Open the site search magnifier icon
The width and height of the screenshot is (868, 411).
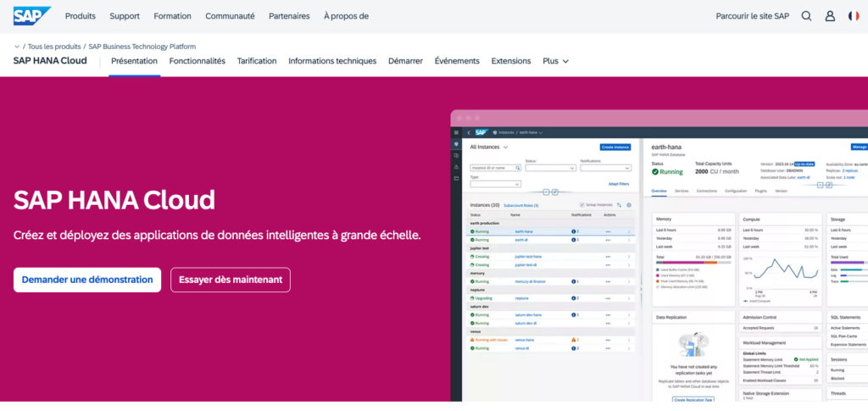point(806,16)
